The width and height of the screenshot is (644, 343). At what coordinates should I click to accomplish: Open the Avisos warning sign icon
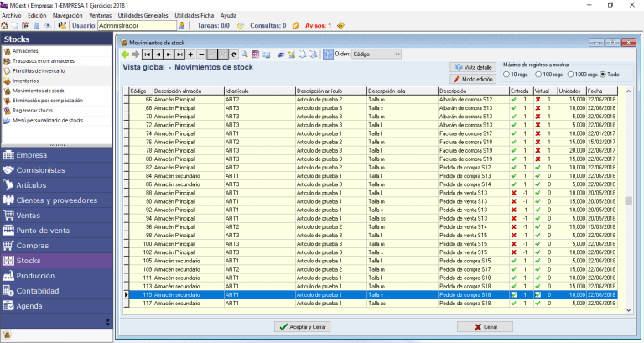[340, 25]
